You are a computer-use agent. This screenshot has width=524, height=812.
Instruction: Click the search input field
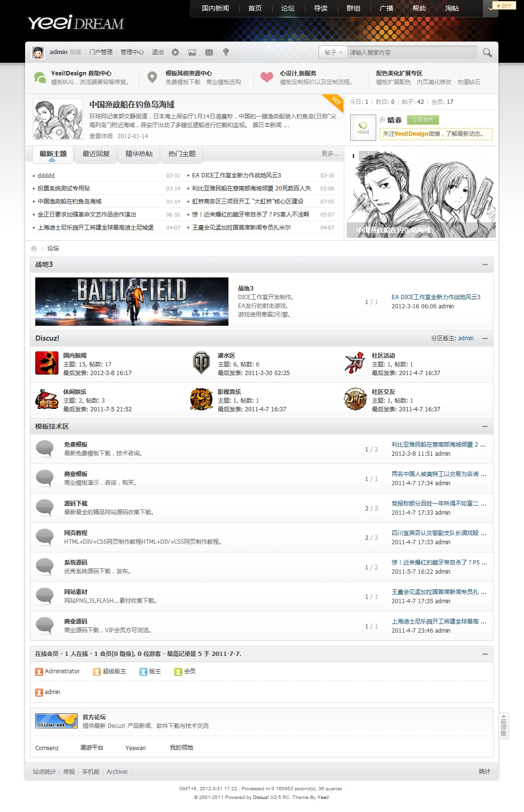[411, 52]
